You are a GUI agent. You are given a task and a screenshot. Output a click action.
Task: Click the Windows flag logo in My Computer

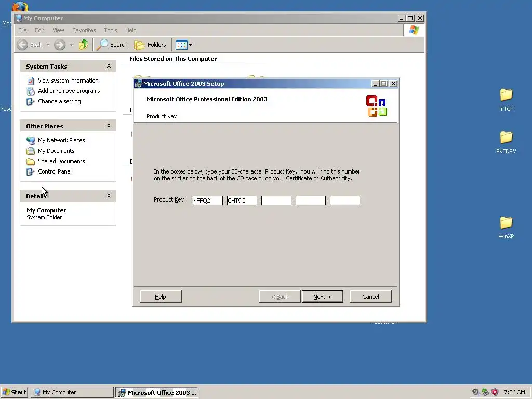[414, 30]
